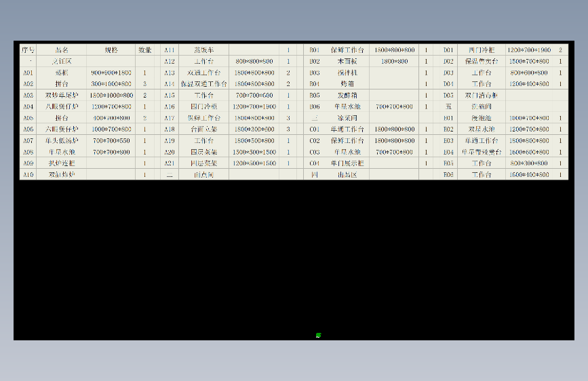Click the D05 code cell
Viewport: 588px width, 381px height.
pos(448,95)
